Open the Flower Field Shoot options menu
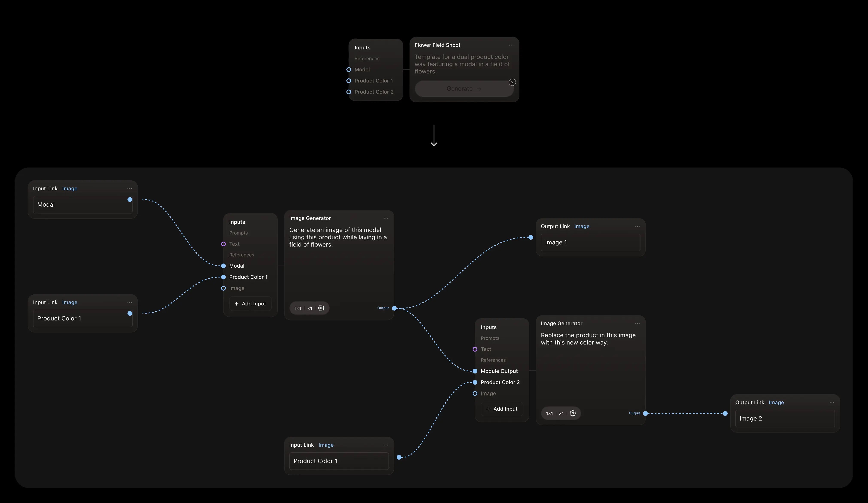Screen dimensions: 868x503 [511, 45]
